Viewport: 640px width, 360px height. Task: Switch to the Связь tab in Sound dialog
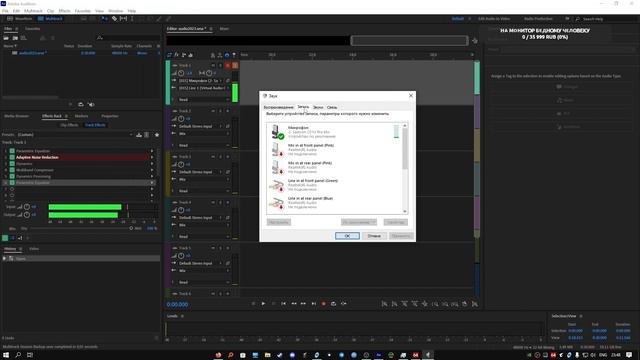coord(332,107)
